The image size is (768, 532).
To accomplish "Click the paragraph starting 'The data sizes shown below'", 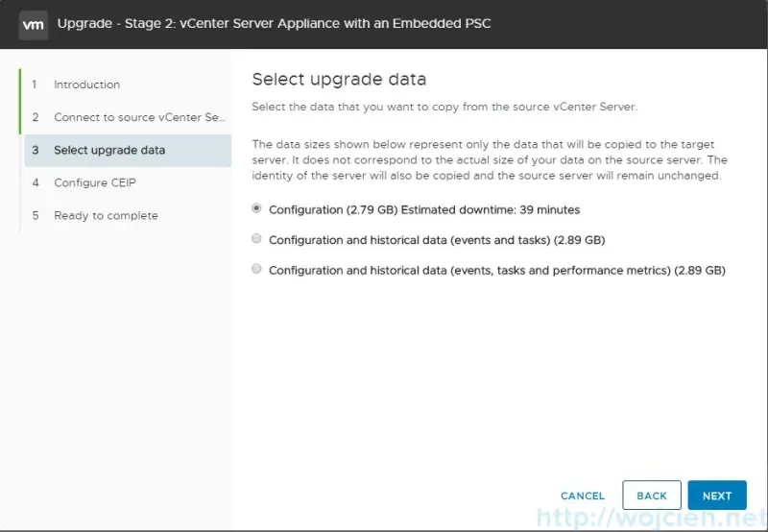I will pyautogui.click(x=490, y=160).
